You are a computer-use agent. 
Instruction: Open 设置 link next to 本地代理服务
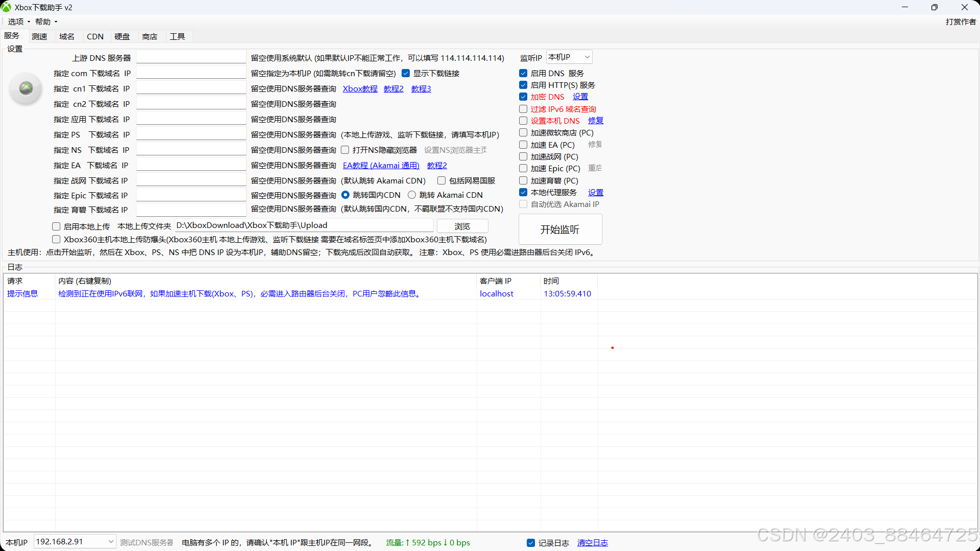coord(596,192)
